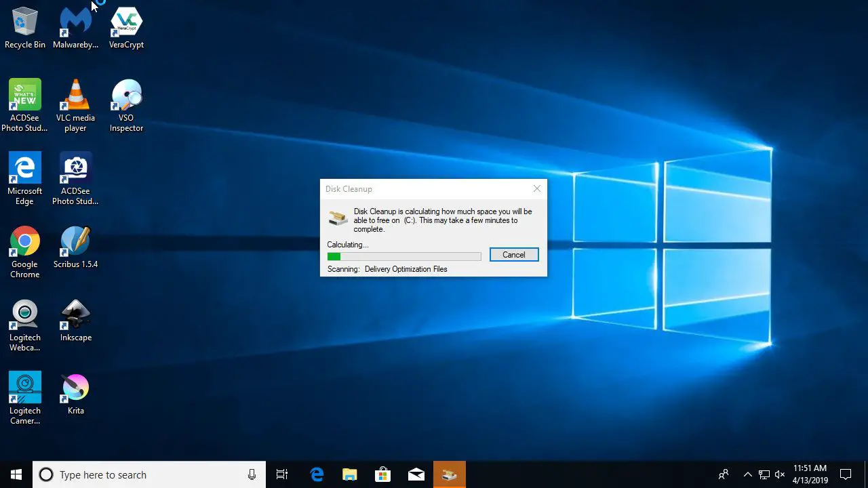Click the Disk Cleanup progress bar
The width and height of the screenshot is (868, 488).
(404, 257)
